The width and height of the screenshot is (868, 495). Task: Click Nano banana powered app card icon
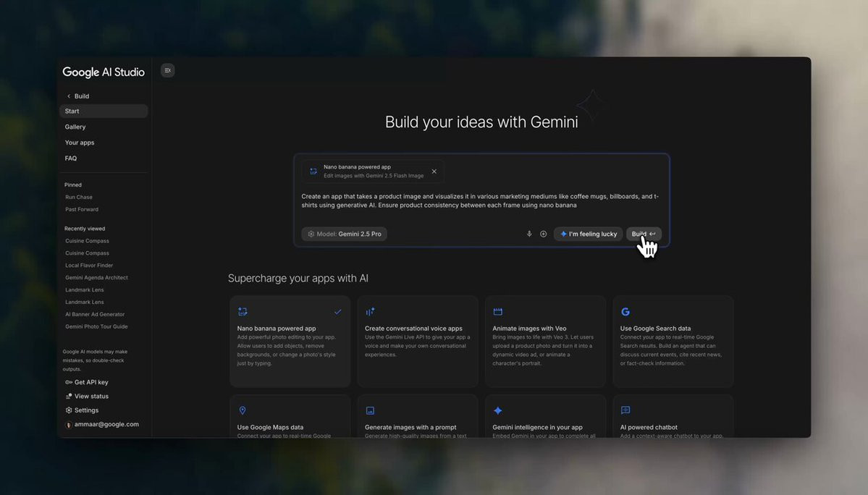tap(243, 312)
